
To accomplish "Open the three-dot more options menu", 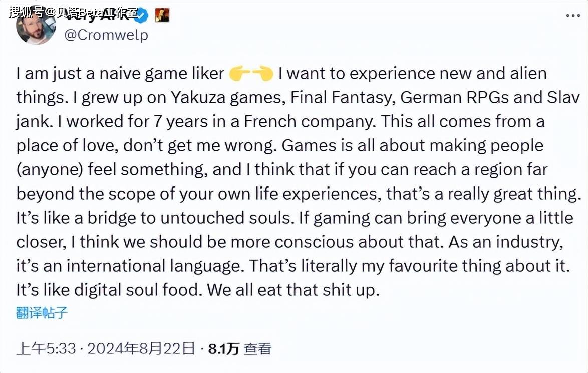I will click(x=573, y=16).
